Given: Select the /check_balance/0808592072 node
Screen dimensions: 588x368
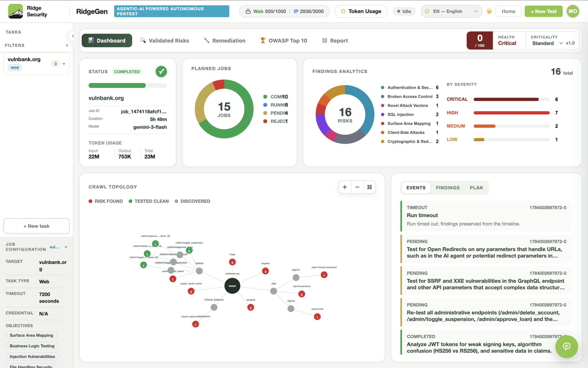Looking at the screenshot, I should (196, 325).
